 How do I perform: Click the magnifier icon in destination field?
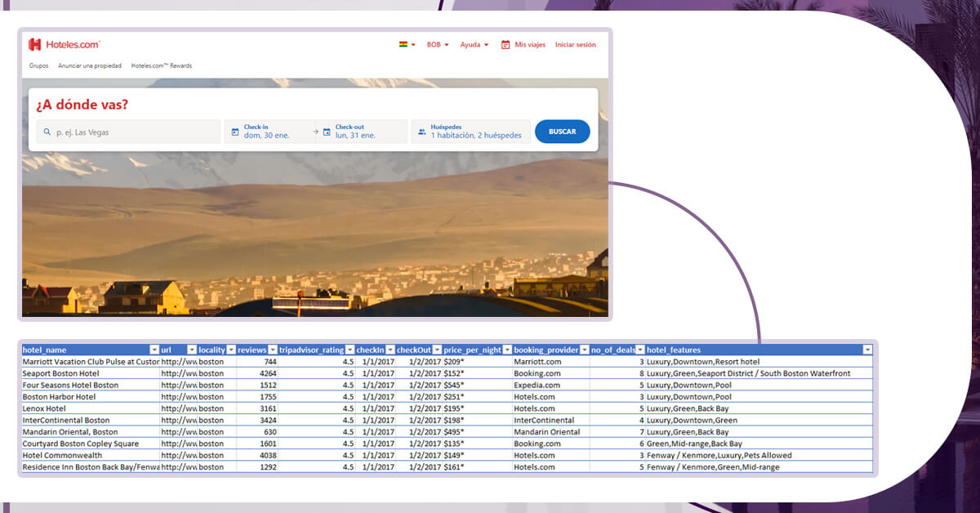[x=47, y=132]
